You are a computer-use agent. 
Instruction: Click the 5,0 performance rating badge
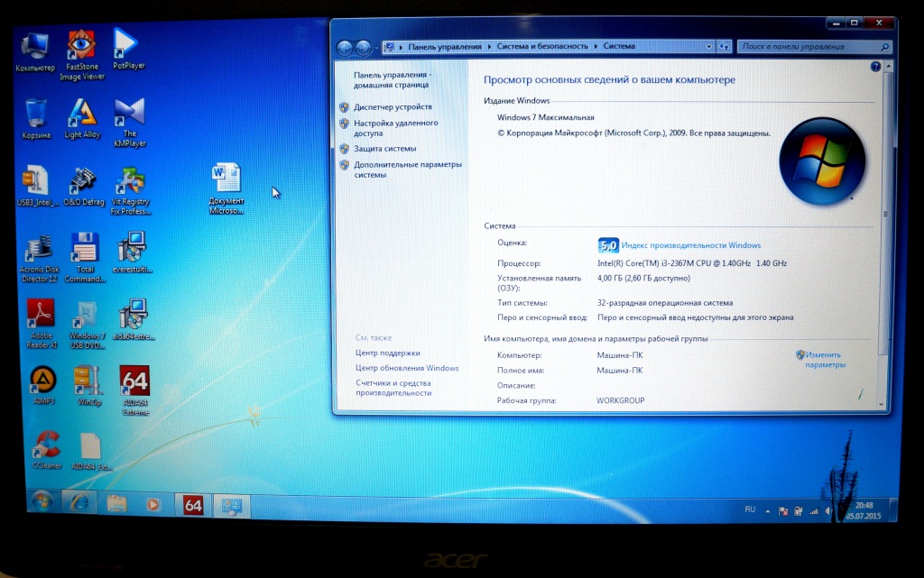pyautogui.click(x=607, y=245)
